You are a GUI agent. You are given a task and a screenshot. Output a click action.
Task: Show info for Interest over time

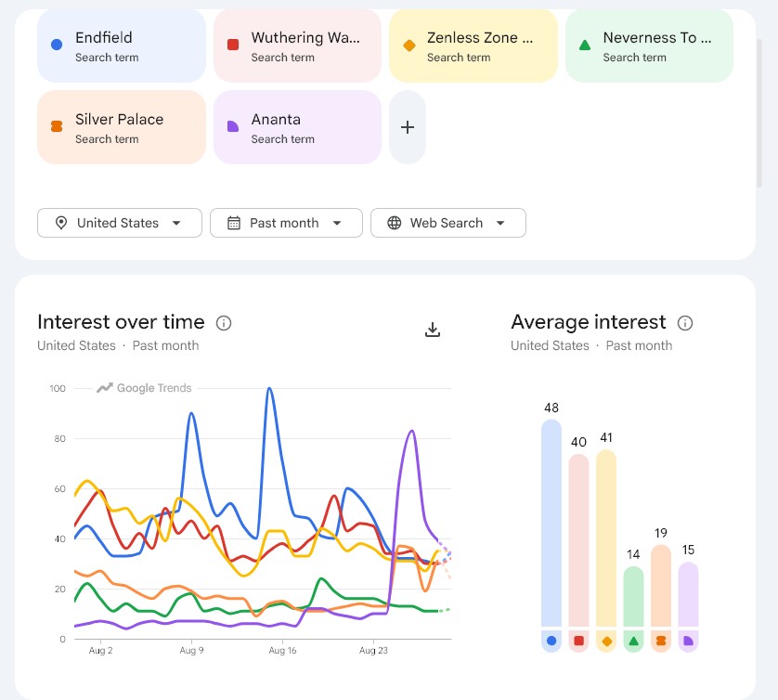tap(224, 323)
